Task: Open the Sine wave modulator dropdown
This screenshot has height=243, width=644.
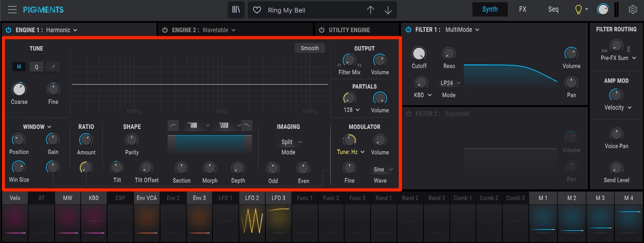Action: point(383,170)
